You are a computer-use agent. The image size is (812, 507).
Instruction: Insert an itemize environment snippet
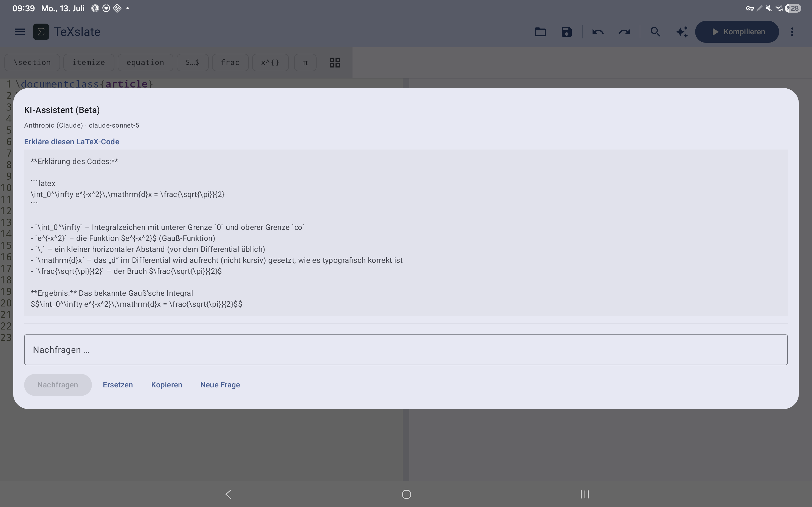coord(89,62)
